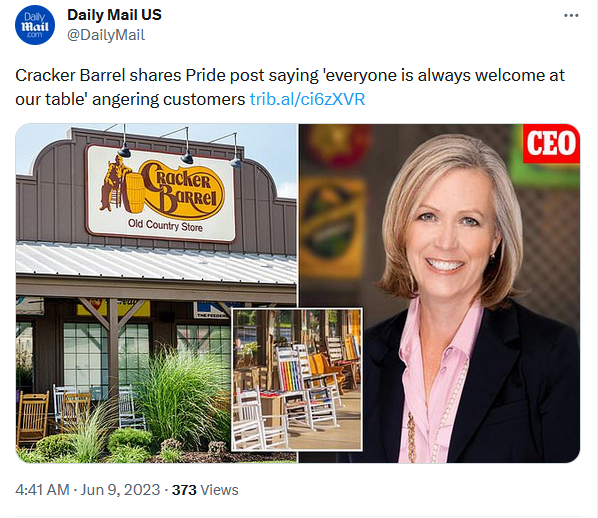
Task: Click the tan wooden rocking chair on the porch
Action: 33,418
